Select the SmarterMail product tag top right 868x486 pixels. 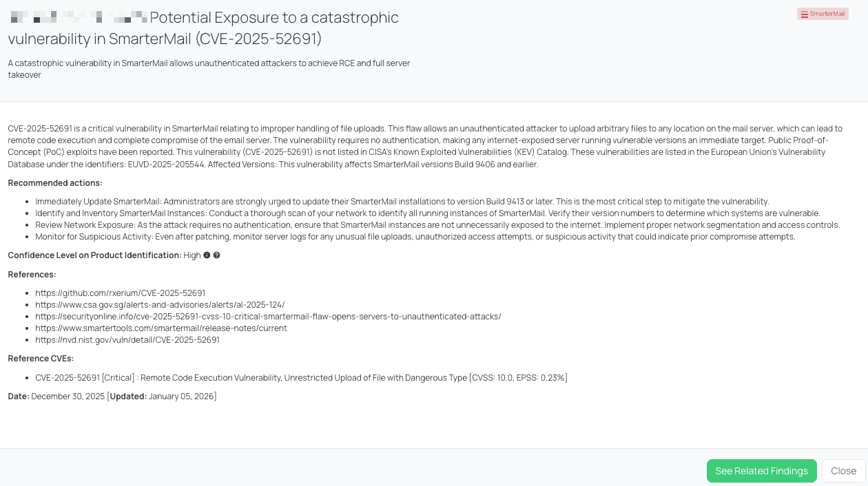click(x=823, y=13)
